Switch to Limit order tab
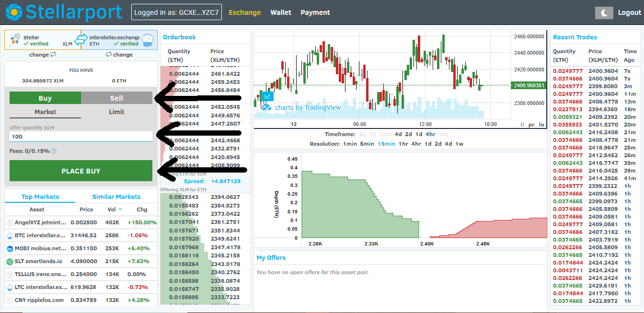Image resolution: width=644 pixels, height=313 pixels. pyautogui.click(x=116, y=112)
